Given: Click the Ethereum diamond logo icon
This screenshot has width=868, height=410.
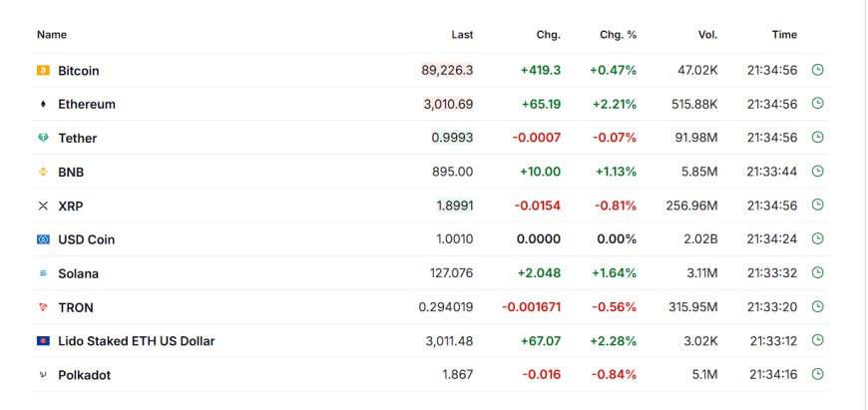Looking at the screenshot, I should 43,104.
